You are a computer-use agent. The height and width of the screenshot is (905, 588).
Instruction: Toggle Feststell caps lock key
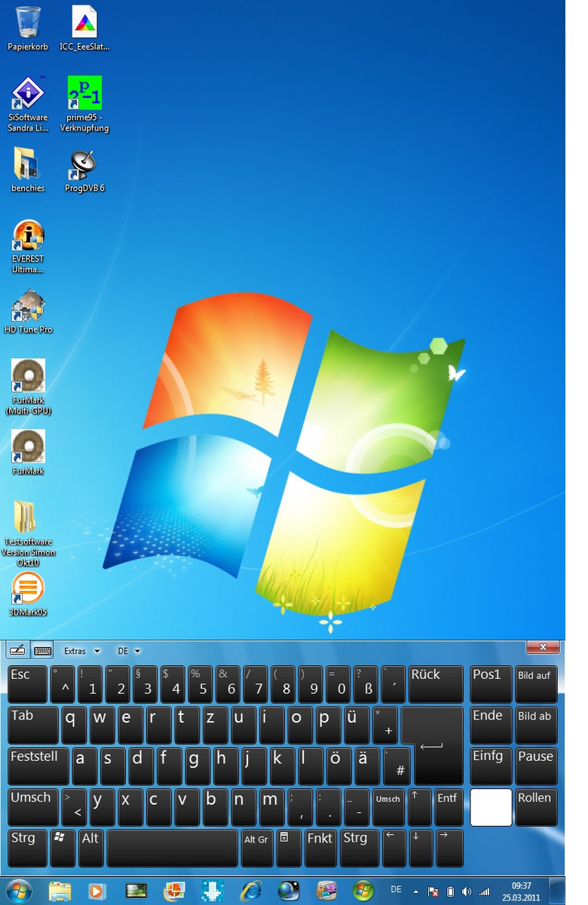point(38,766)
